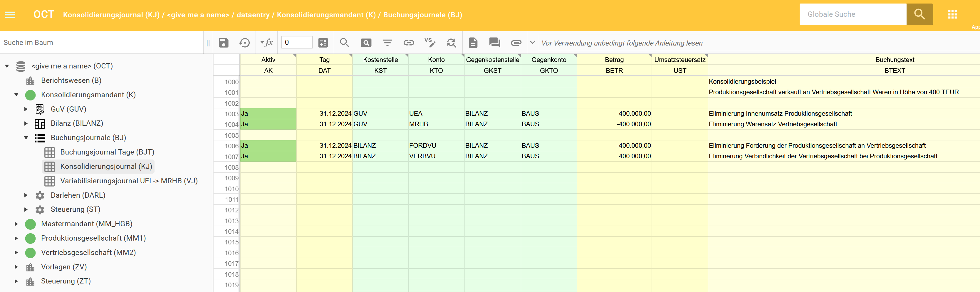Click the filter icon in toolbar

click(387, 43)
